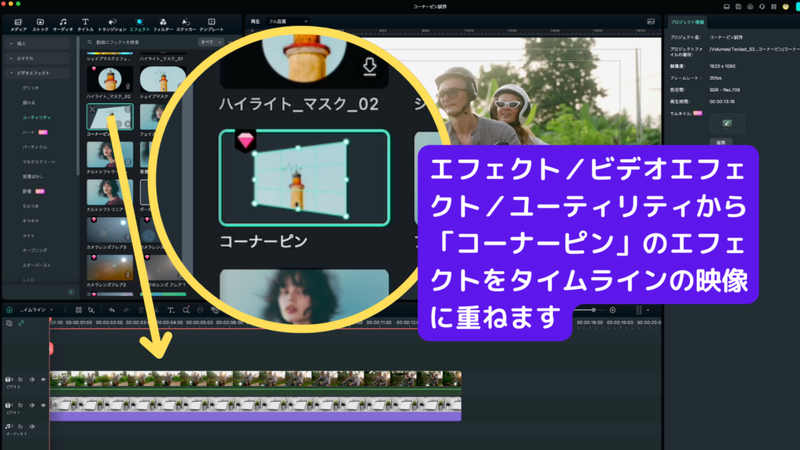
Task: Open the プロジェクト情報 tab
Action: (687, 22)
